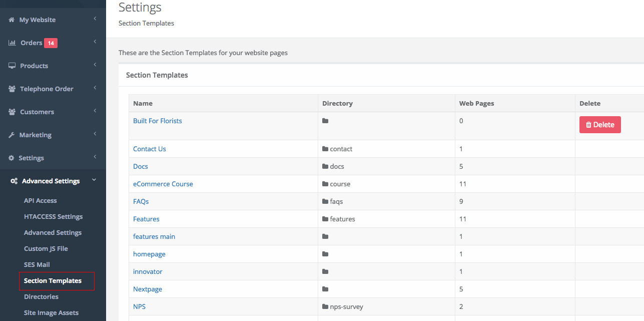Open API Access in sidebar

click(x=40, y=201)
